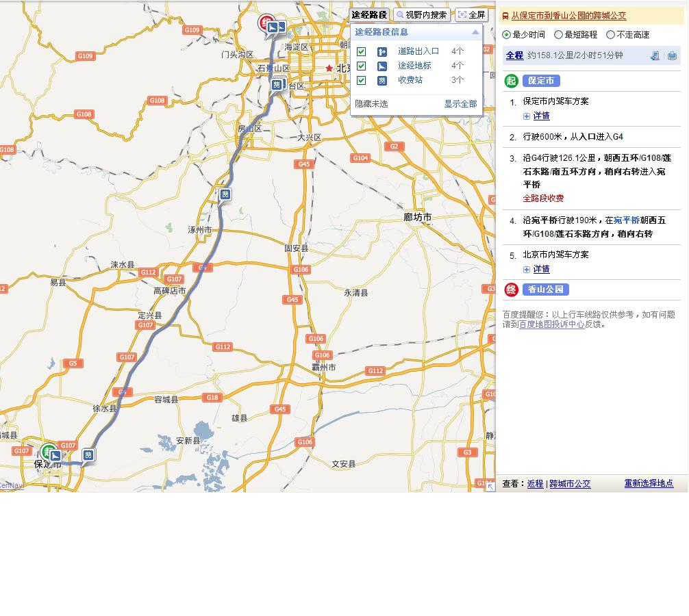Click the 固安县 label on map
Image resolution: width=689 pixels, height=616 pixels.
(x=296, y=248)
